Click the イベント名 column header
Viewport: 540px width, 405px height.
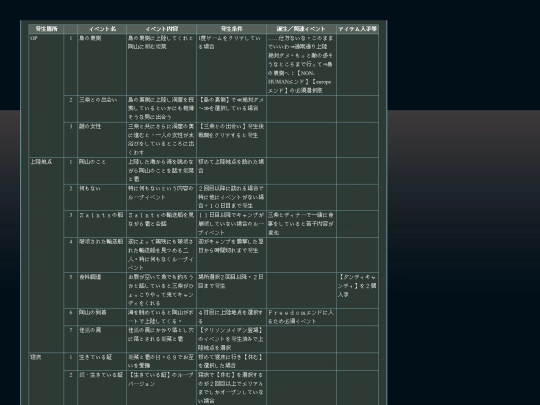(102, 29)
